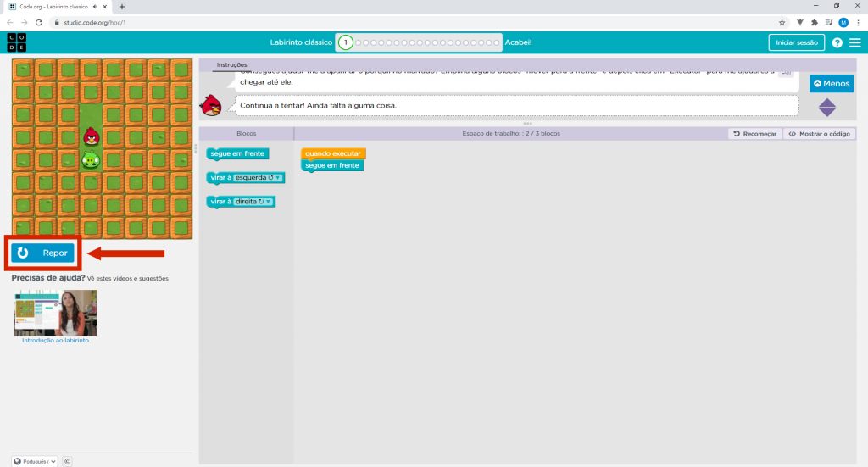Click the text-to-speech icon in instructions
The height and width of the screenshot is (467, 868).
coord(785,72)
